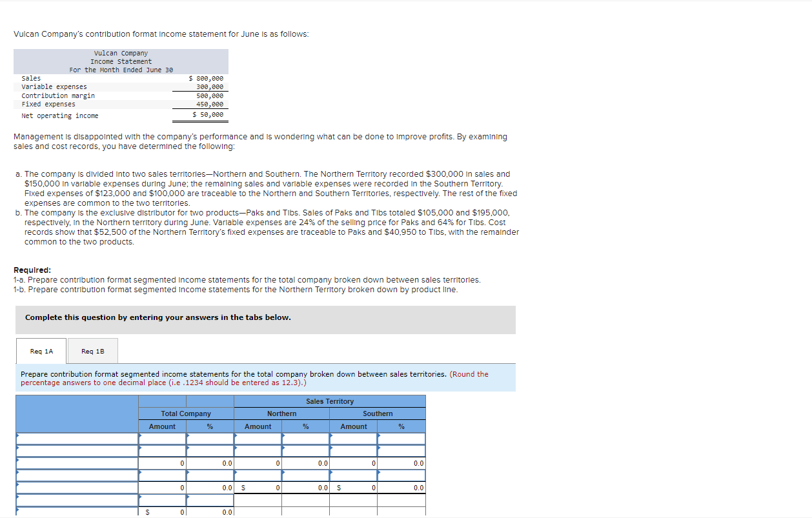Click the 'Required:' heading
812x518 pixels.
click(32, 270)
